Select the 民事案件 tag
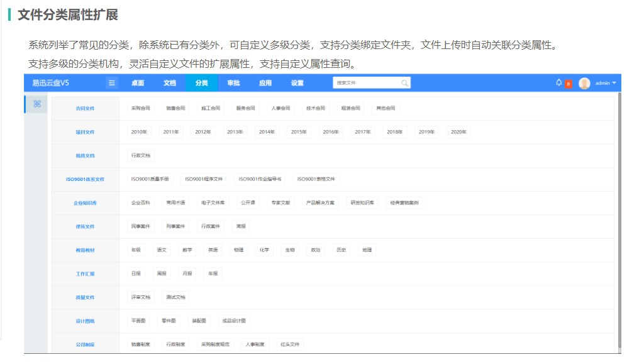This screenshot has width=644, height=362. (x=140, y=226)
